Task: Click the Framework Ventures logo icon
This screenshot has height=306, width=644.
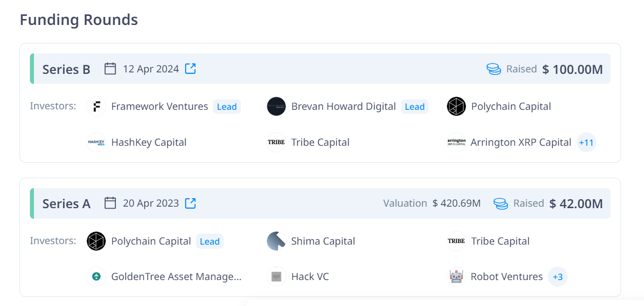Action: [x=96, y=106]
